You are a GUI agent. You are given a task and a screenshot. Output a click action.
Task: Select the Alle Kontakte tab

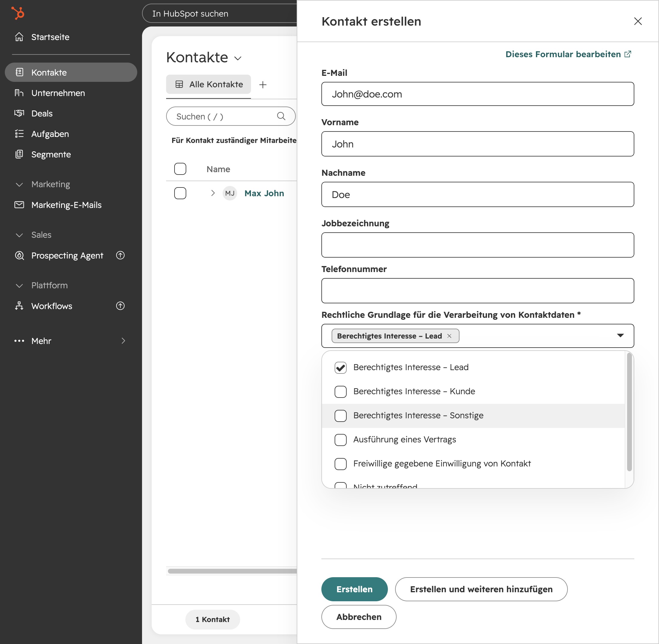(209, 84)
